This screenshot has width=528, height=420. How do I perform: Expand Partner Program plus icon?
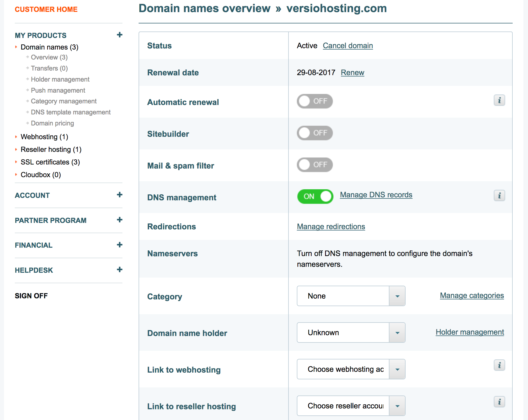(119, 220)
